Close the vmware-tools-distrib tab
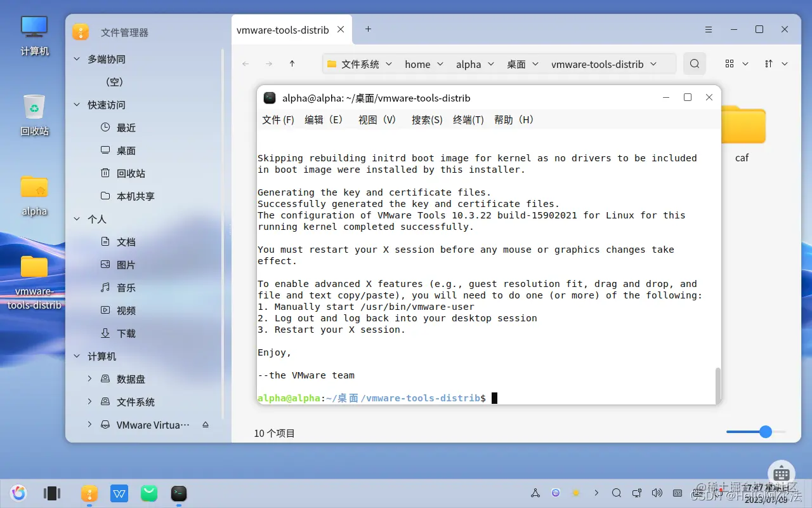 click(341, 29)
